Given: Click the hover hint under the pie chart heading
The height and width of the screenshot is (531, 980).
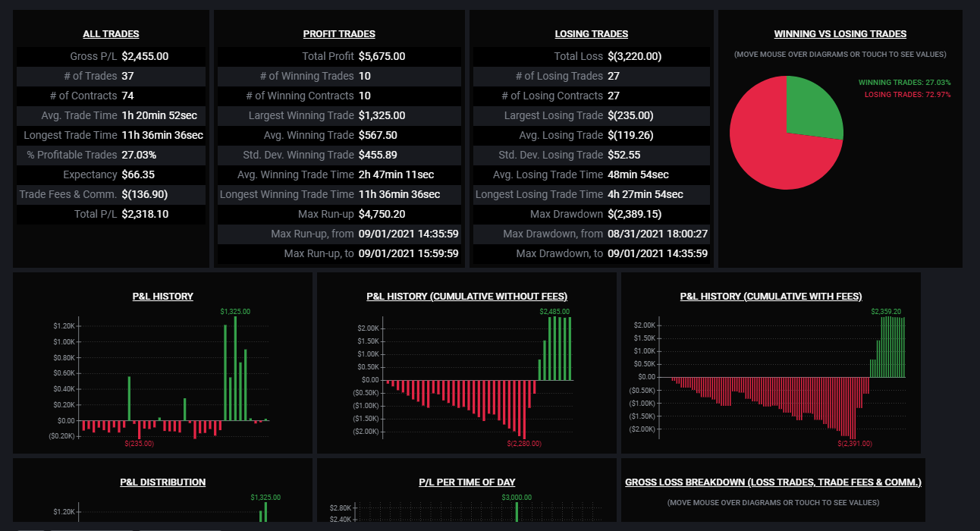Looking at the screenshot, I should [840, 55].
